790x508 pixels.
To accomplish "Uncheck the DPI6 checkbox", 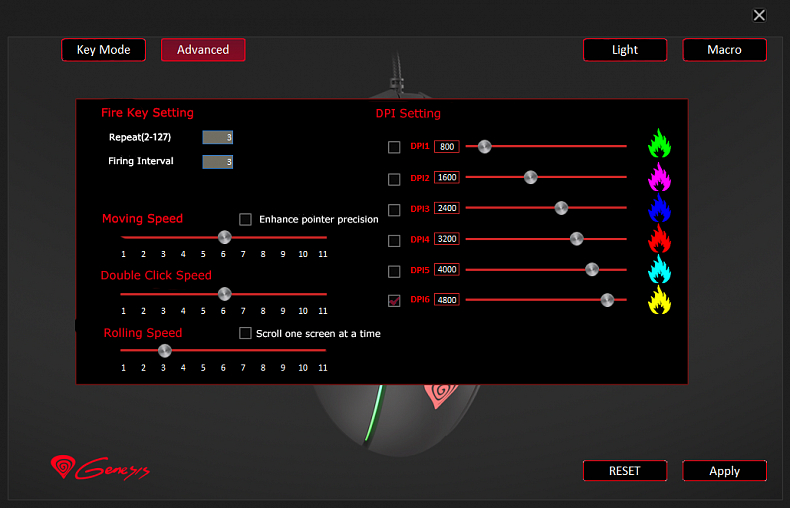I will coord(394,300).
